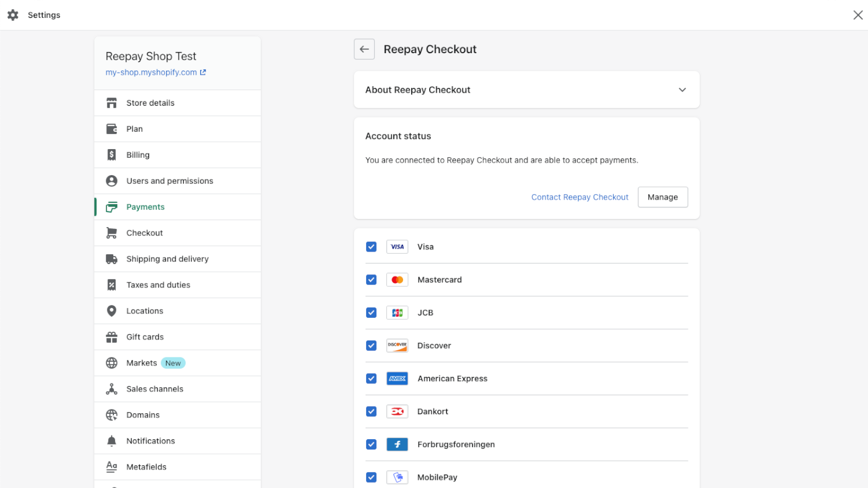Screen dimensions: 868x488
Task: Click the Billing dollar receipt icon
Action: [x=112, y=155]
